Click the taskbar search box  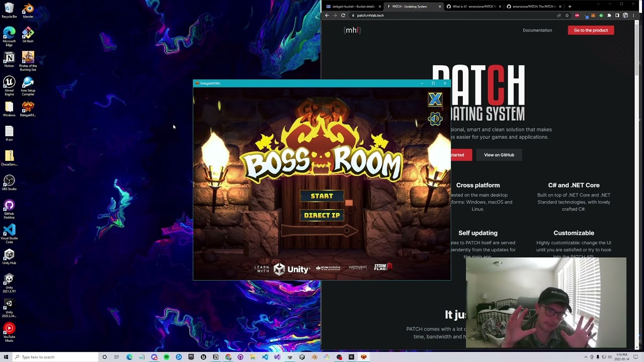[55, 357]
